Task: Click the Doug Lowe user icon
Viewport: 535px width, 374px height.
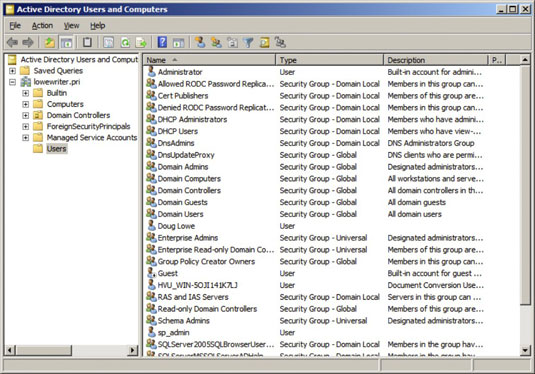Action: pyautogui.click(x=151, y=226)
